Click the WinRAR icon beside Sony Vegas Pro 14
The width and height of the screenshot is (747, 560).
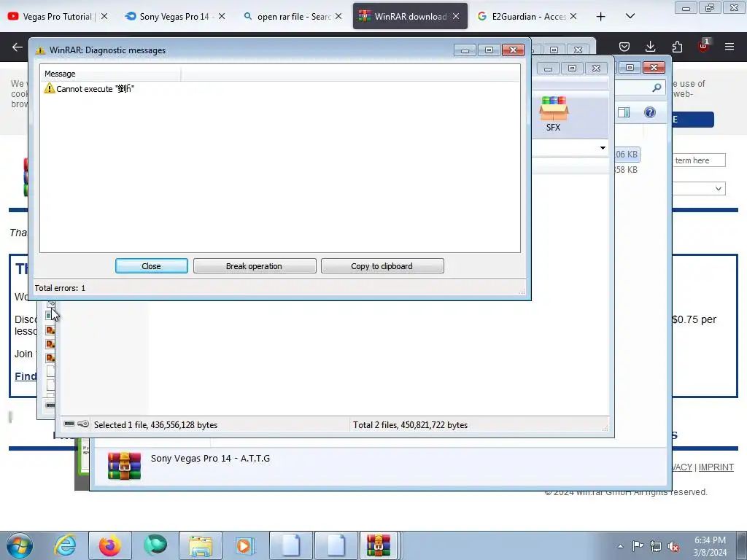(124, 466)
